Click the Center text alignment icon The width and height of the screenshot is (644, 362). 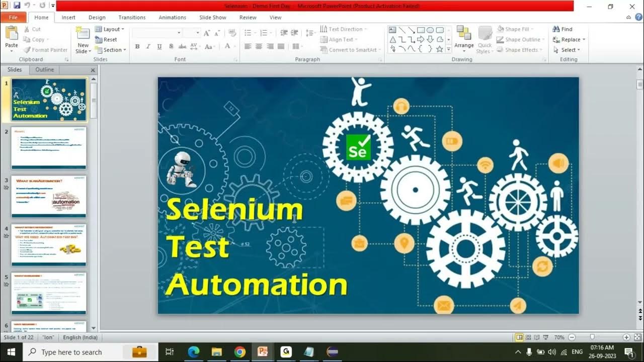click(x=259, y=46)
